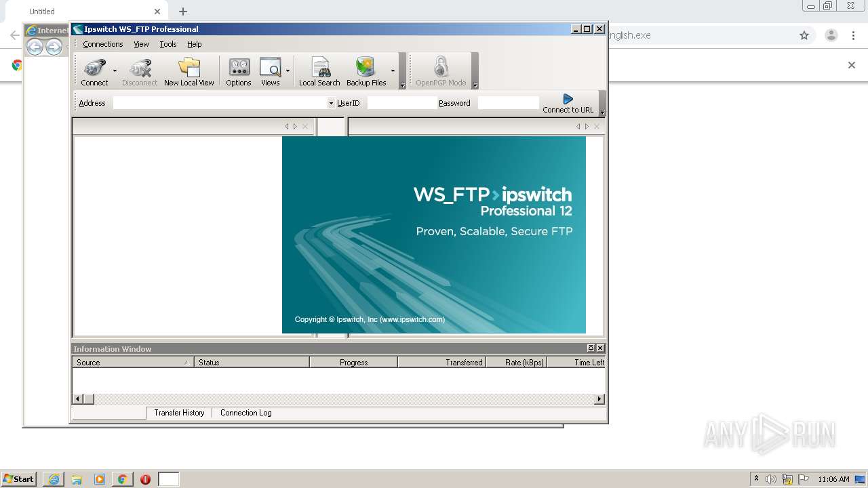Click the Time Left column header
The height and width of the screenshot is (488, 868).
point(576,363)
